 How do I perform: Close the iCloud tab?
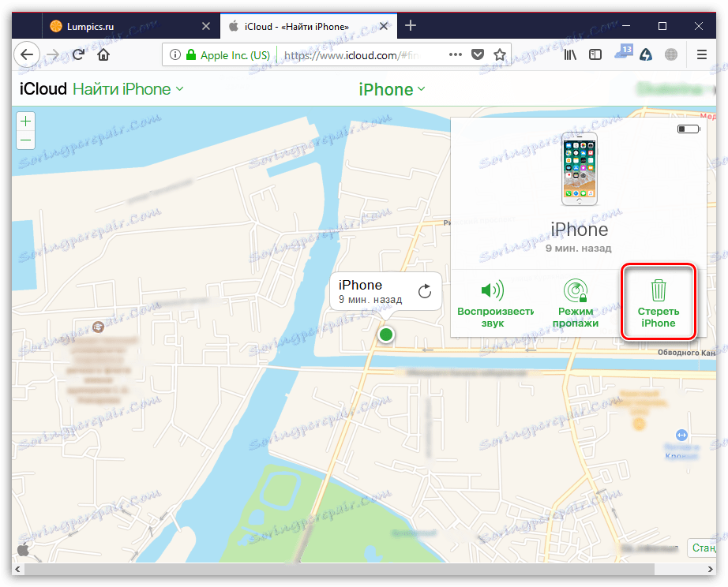coord(384,27)
